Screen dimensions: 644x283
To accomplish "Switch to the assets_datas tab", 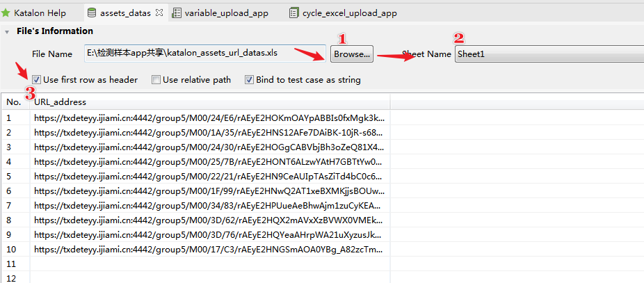I will 125,13.
